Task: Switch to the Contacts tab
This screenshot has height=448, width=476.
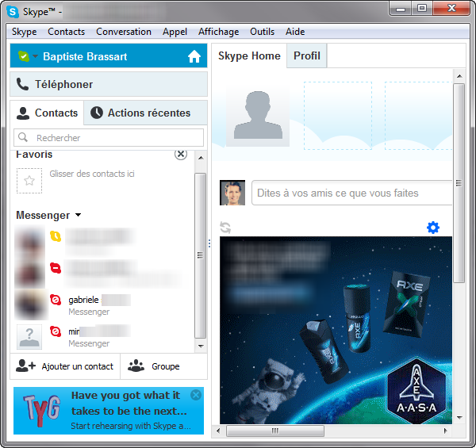Action: (47, 113)
